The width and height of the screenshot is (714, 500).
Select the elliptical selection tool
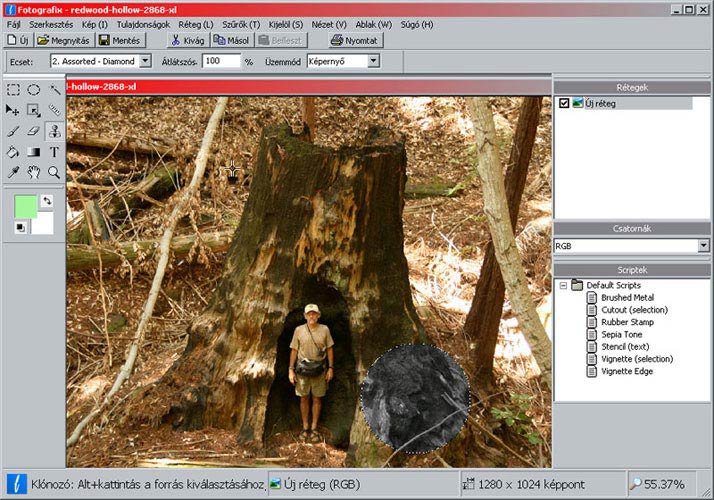click(33, 89)
